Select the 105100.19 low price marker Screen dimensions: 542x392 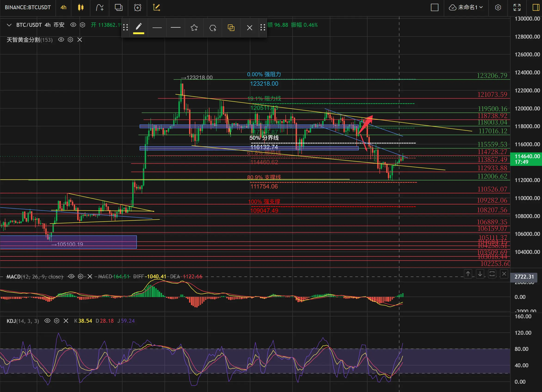coord(67,244)
